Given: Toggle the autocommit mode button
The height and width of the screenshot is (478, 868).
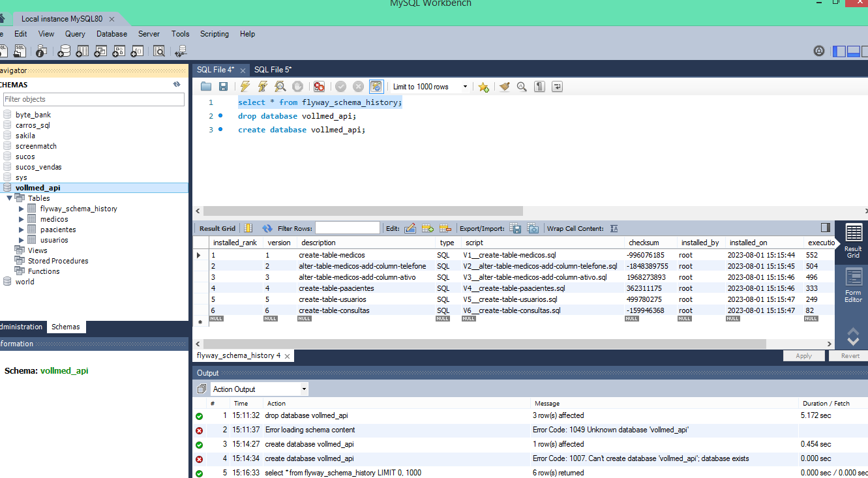Looking at the screenshot, I should click(376, 86).
